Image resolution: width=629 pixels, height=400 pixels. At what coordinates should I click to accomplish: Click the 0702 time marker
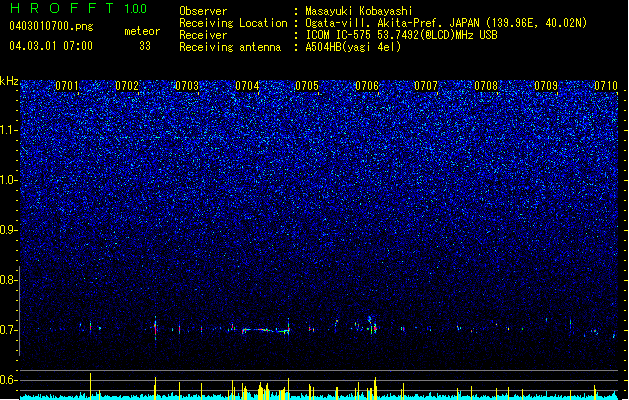pyautogui.click(x=127, y=86)
